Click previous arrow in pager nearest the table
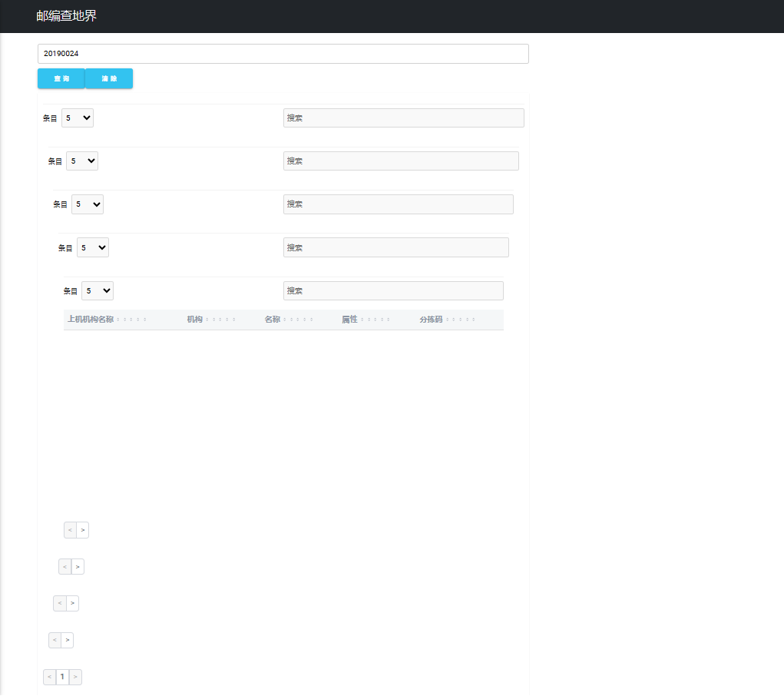Image resolution: width=784 pixels, height=696 pixels. point(70,530)
